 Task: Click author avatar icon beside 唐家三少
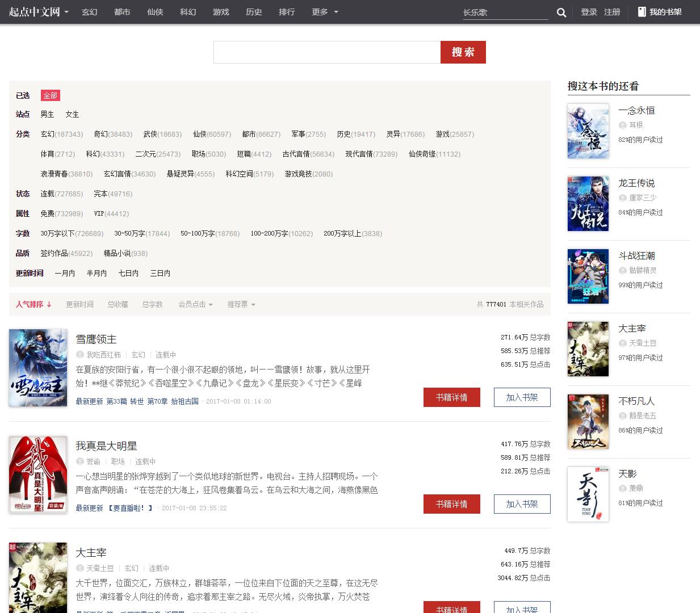pyautogui.click(x=622, y=198)
